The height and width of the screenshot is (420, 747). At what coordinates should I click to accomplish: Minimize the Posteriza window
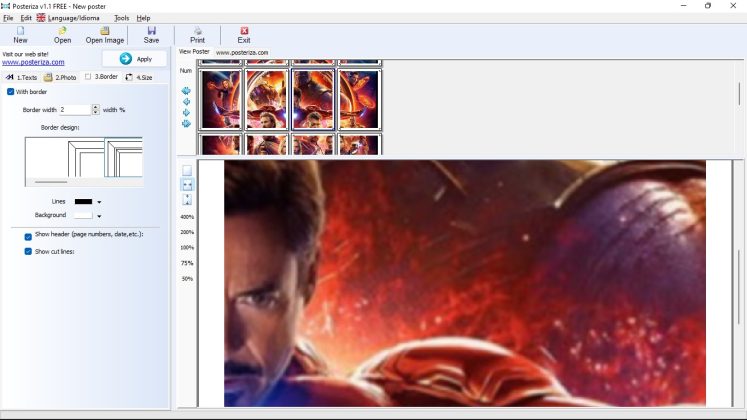click(x=684, y=6)
